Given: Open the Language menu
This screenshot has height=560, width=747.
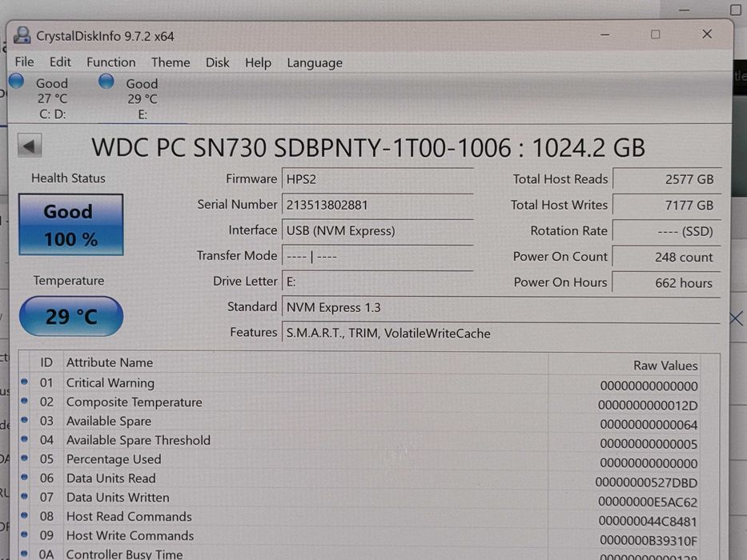Looking at the screenshot, I should tap(315, 63).
